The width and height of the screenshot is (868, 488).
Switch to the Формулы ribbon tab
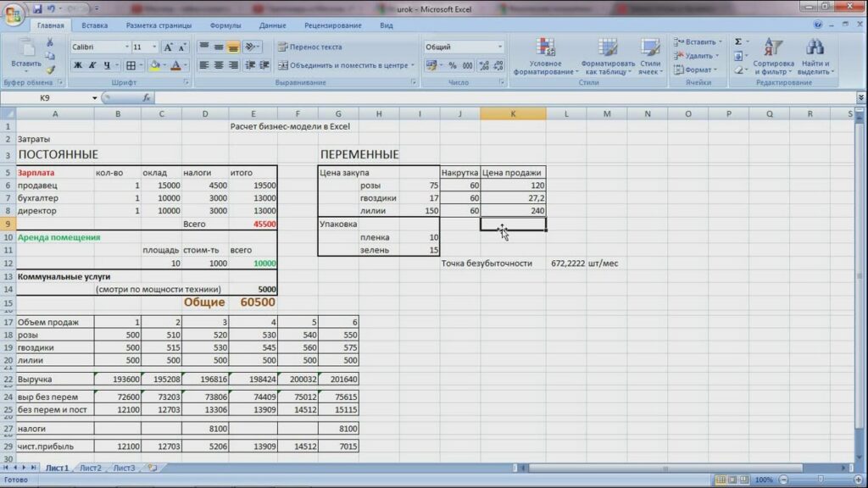click(225, 25)
